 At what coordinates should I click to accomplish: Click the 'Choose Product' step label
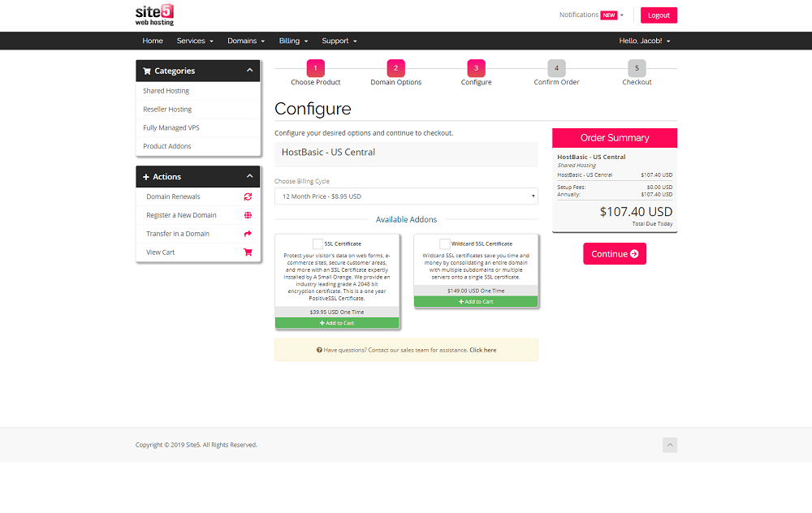pyautogui.click(x=315, y=82)
